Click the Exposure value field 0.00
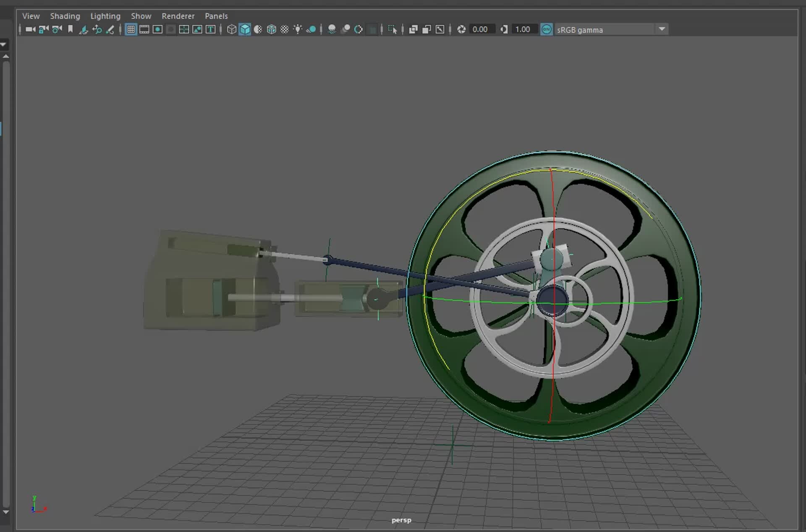 480,29
